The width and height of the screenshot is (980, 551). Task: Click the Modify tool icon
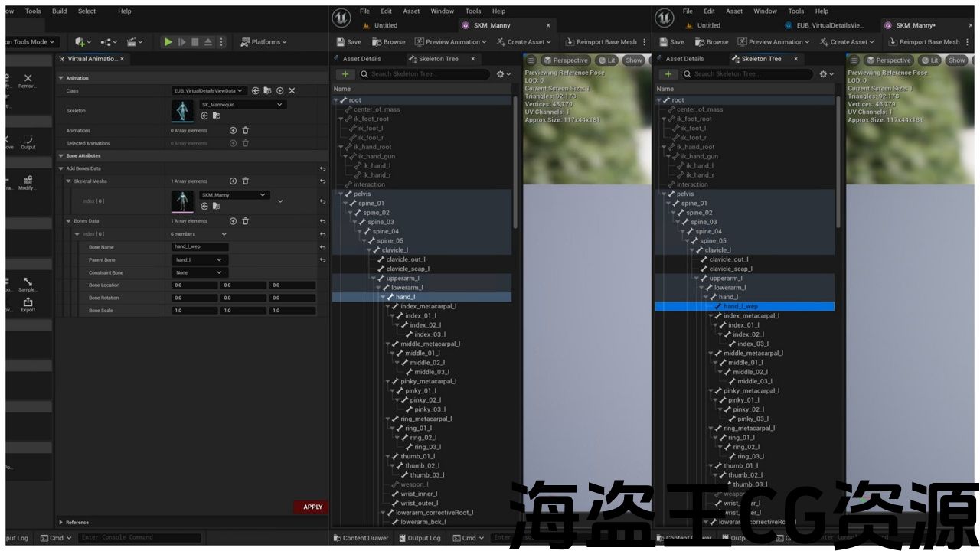coord(28,182)
